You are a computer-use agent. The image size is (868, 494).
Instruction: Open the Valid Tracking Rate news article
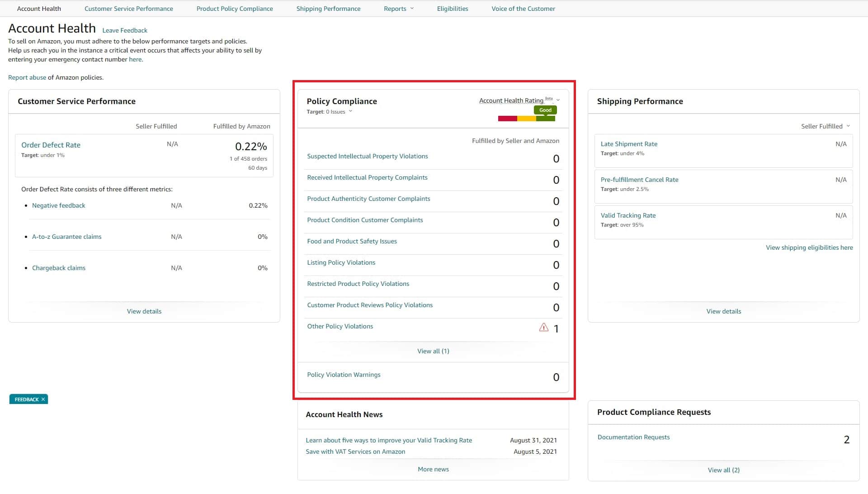tap(389, 440)
